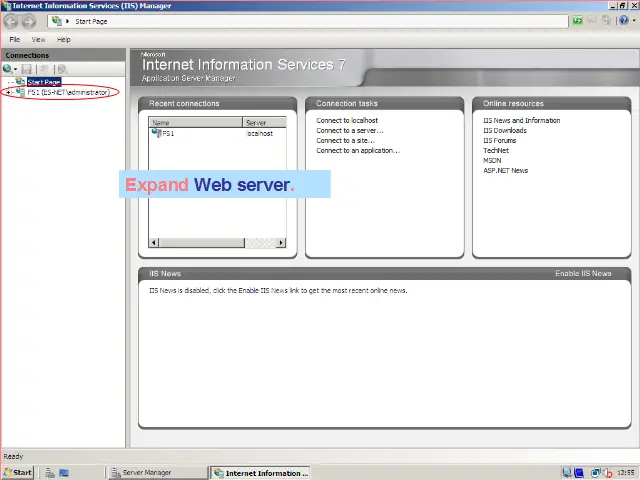The image size is (640, 480).
Task: Select the FS1 row in Recent connections
Action: point(217,133)
